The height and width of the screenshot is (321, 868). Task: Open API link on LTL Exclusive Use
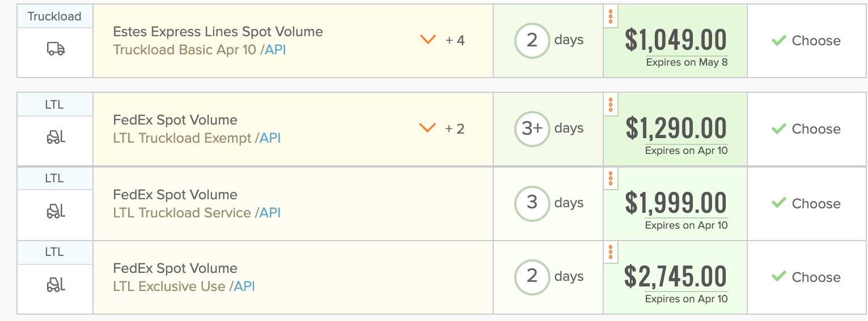(x=244, y=286)
